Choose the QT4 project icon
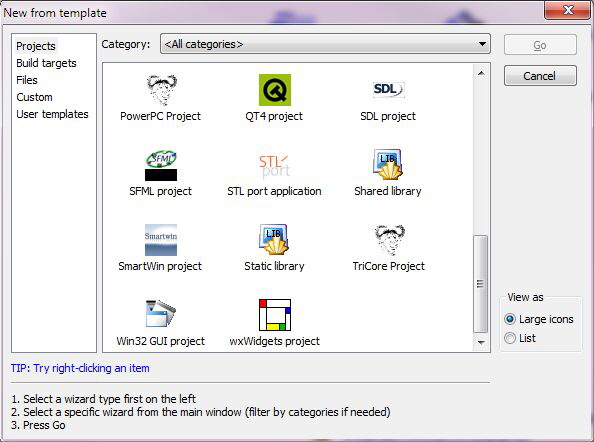 click(275, 90)
